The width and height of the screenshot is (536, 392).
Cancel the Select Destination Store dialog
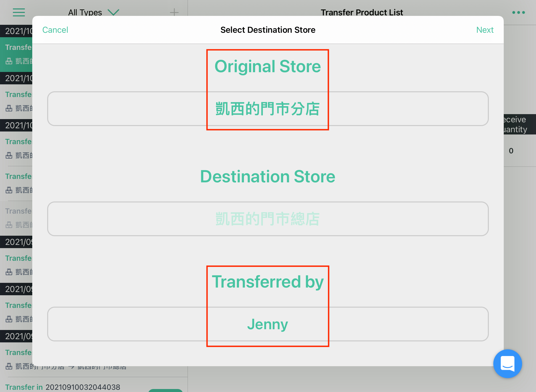click(55, 30)
